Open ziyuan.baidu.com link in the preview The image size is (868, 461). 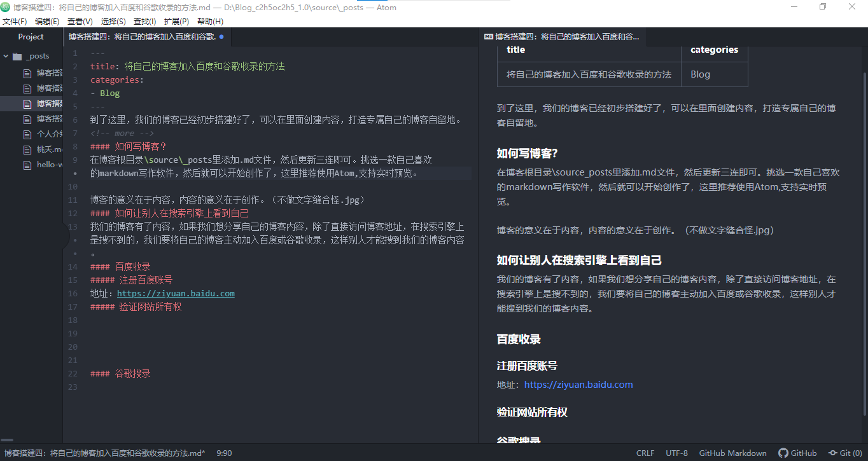point(578,385)
